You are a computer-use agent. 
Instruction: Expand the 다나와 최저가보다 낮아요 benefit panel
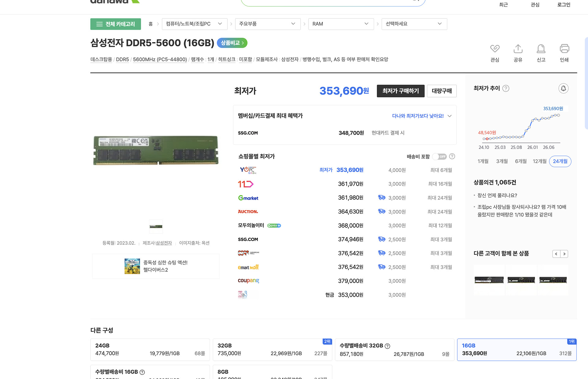click(422, 116)
